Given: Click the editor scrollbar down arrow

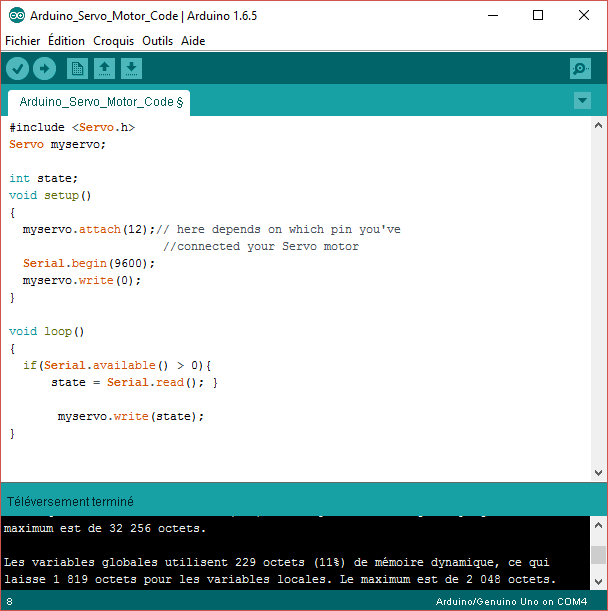Looking at the screenshot, I should [x=599, y=473].
